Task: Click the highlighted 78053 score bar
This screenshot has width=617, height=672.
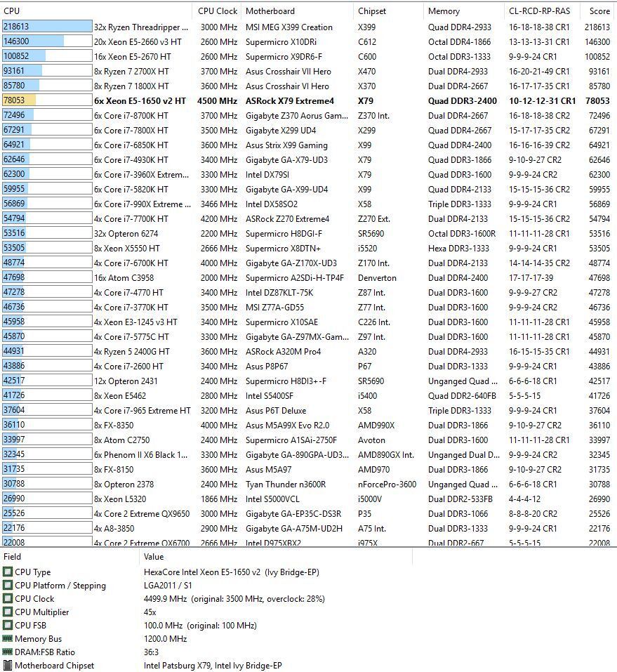Action: pos(47,100)
